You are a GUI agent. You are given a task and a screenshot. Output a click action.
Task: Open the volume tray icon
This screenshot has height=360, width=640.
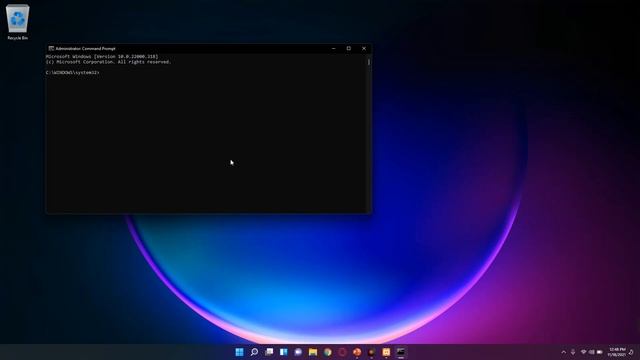591,352
